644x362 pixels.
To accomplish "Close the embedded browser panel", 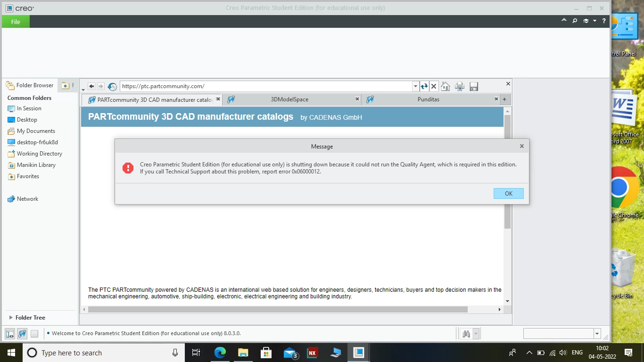I will click(508, 83).
